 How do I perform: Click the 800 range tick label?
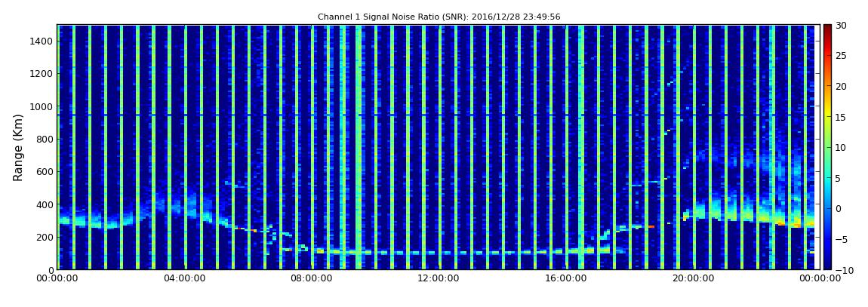pos(45,140)
